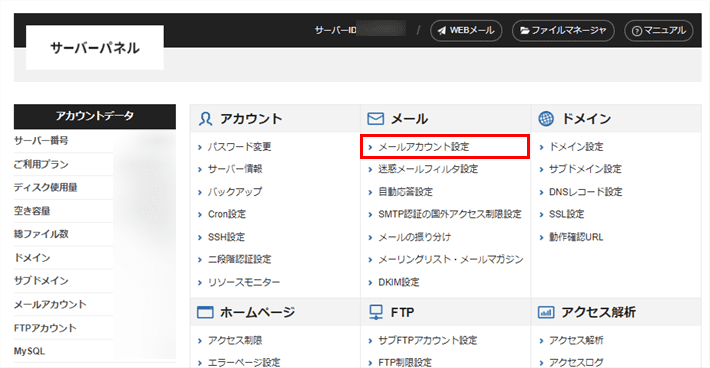Click ディスク使用量 row label

[45, 187]
